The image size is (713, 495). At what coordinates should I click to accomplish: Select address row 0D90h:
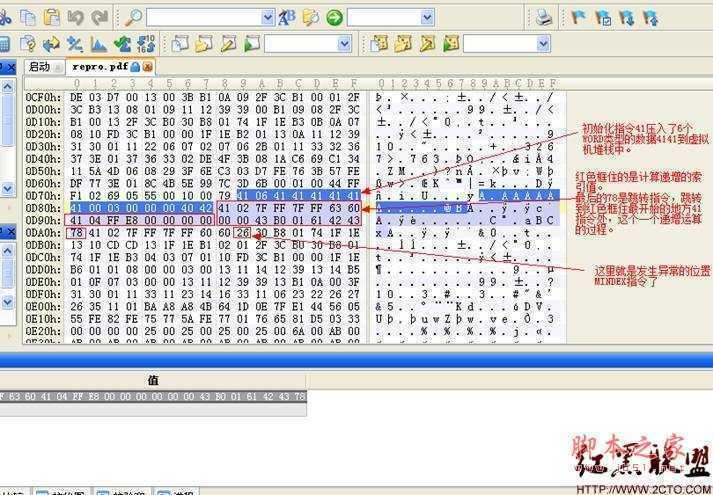click(43, 220)
